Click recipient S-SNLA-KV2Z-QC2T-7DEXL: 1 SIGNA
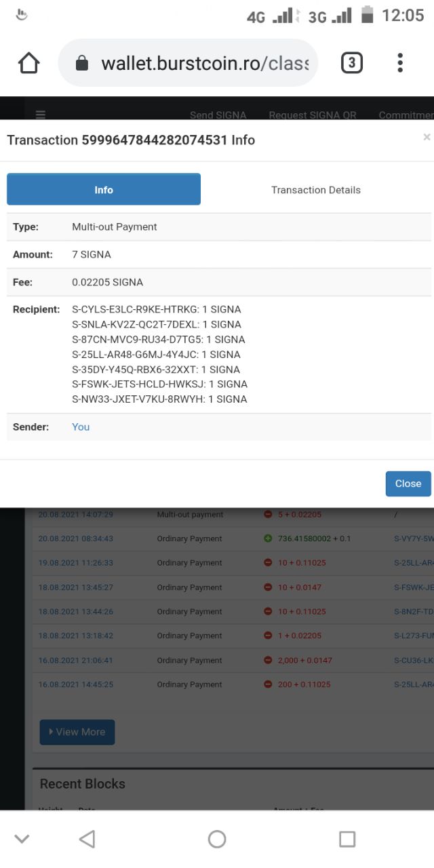 pyautogui.click(x=157, y=324)
